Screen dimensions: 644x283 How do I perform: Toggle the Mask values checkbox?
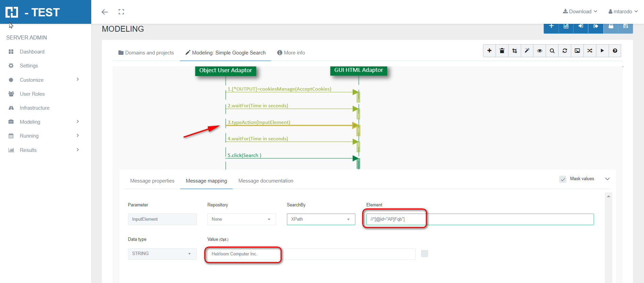tap(563, 179)
